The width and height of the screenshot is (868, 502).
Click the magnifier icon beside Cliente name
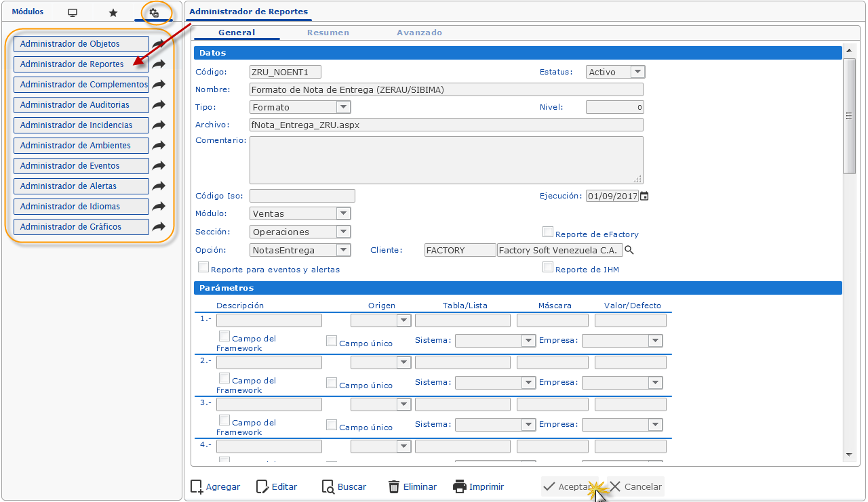629,251
